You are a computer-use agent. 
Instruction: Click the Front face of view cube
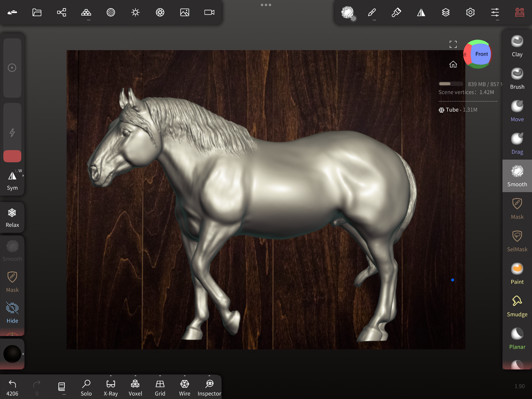pyautogui.click(x=481, y=54)
